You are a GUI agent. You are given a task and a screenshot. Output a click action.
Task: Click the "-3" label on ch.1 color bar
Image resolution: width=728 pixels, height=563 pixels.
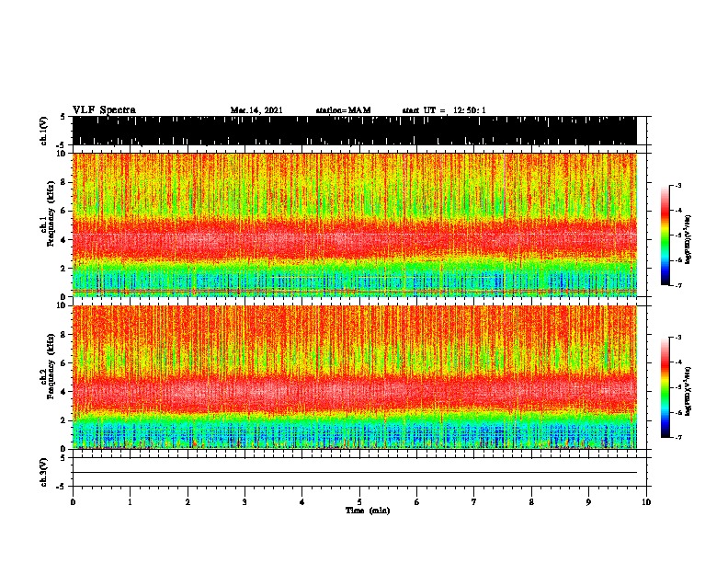(678, 185)
